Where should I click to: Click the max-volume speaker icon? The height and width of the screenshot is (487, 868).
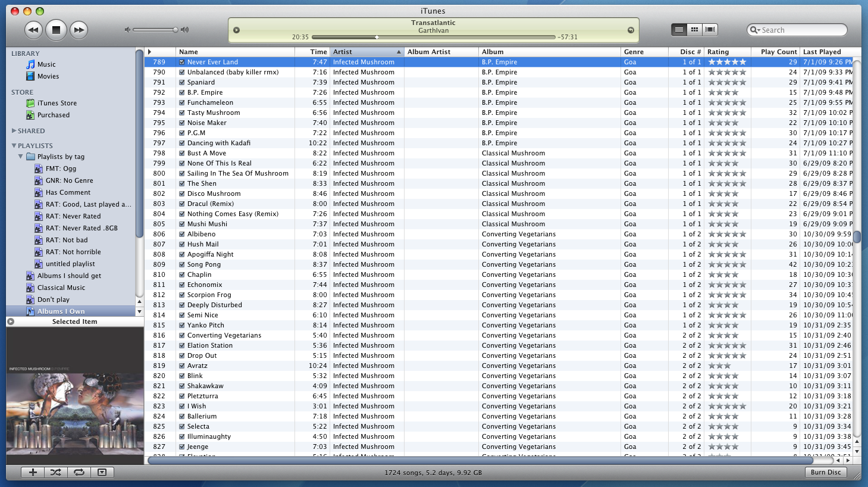(x=184, y=30)
